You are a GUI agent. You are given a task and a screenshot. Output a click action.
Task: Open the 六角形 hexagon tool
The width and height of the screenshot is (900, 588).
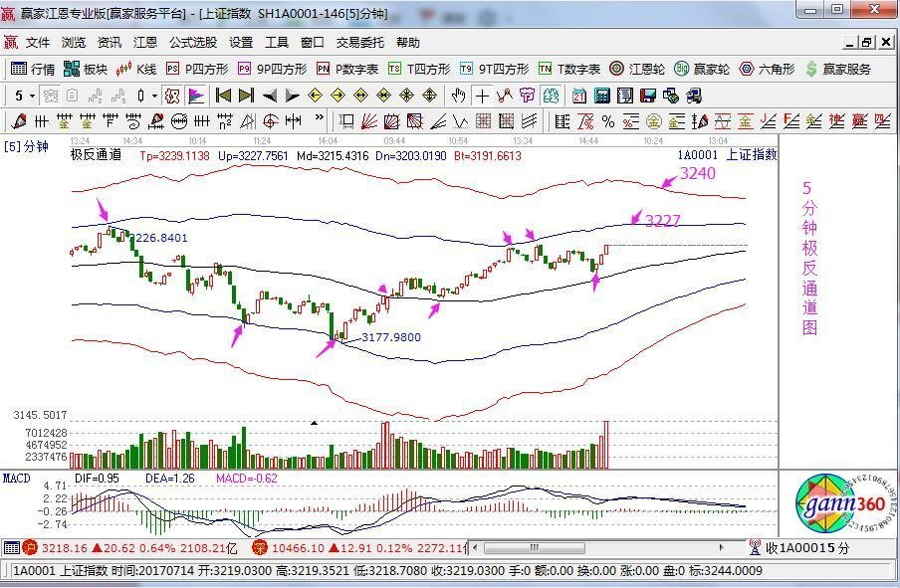pos(767,69)
